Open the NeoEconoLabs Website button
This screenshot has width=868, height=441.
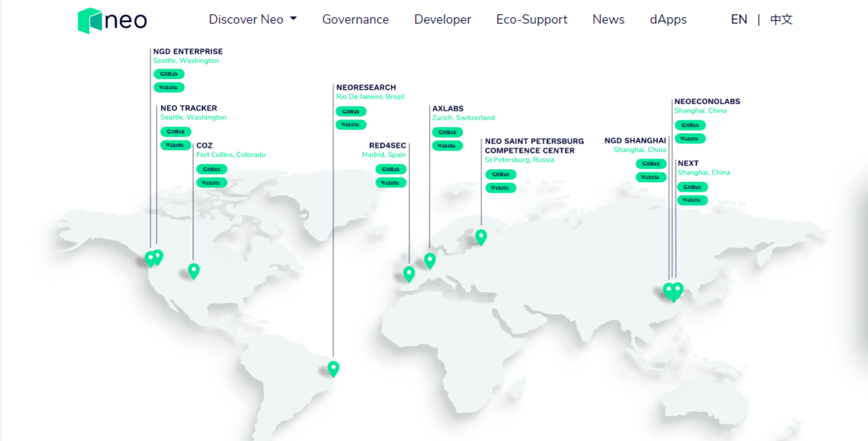pos(690,139)
